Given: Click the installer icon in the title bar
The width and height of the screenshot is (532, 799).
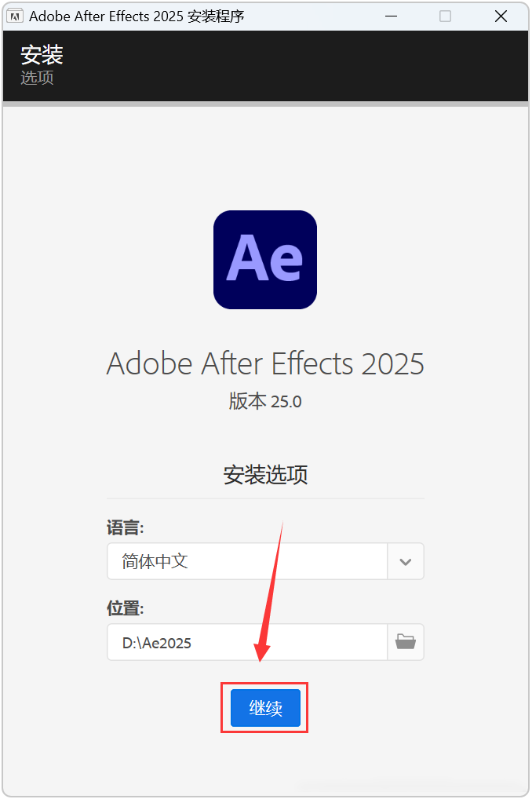Looking at the screenshot, I should tap(16, 16).
